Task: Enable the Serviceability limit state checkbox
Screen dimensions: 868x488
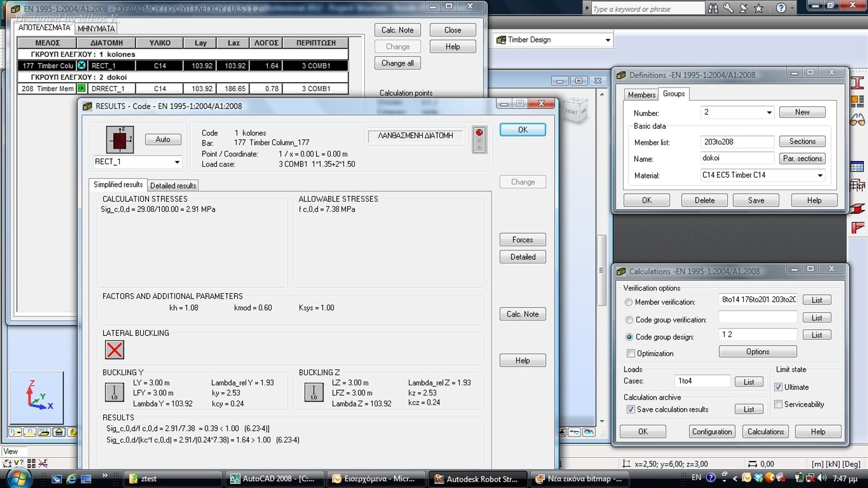Action: coord(778,404)
